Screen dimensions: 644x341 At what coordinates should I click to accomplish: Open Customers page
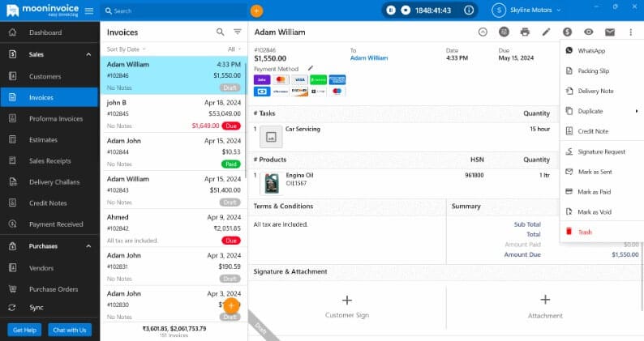(49, 76)
